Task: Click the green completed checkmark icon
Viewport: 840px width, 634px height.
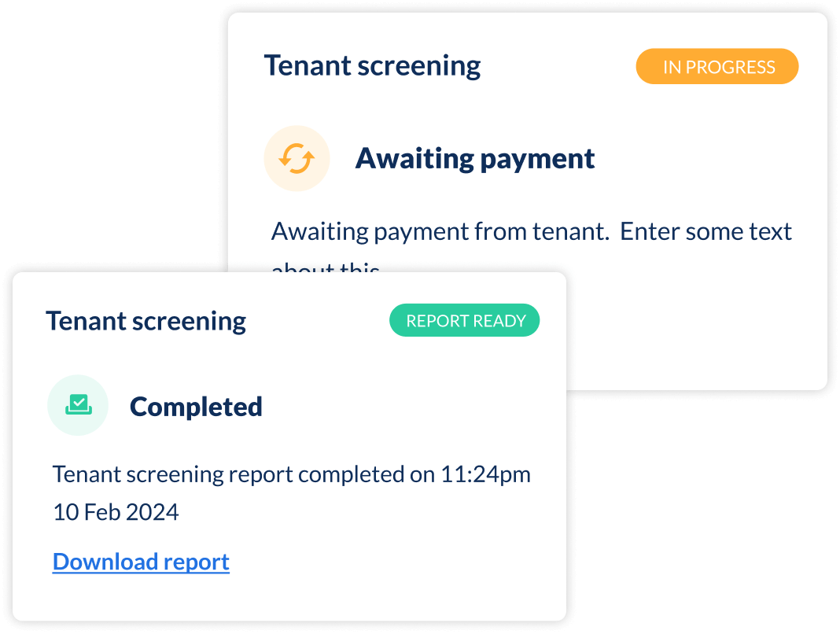Action: pyautogui.click(x=77, y=406)
